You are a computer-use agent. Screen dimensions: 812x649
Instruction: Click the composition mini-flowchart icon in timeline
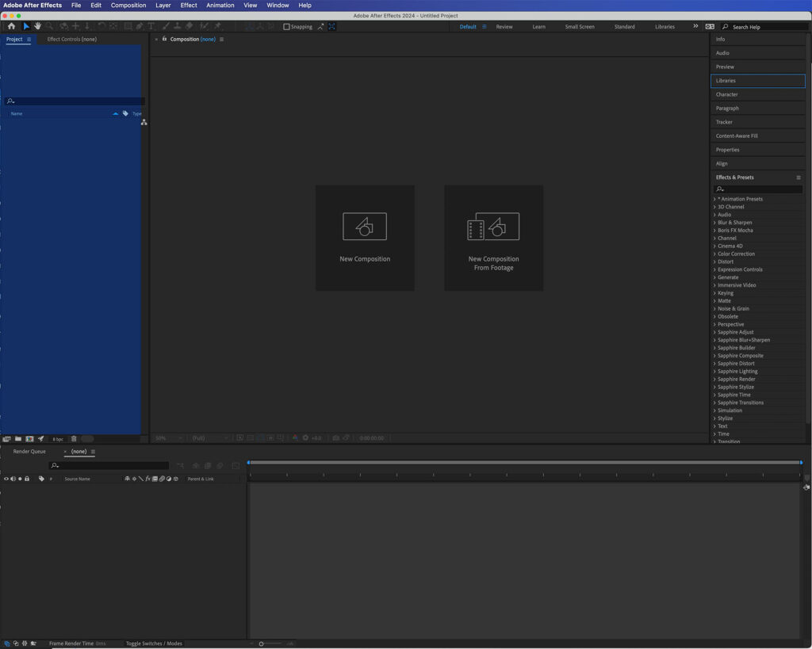[x=180, y=466]
